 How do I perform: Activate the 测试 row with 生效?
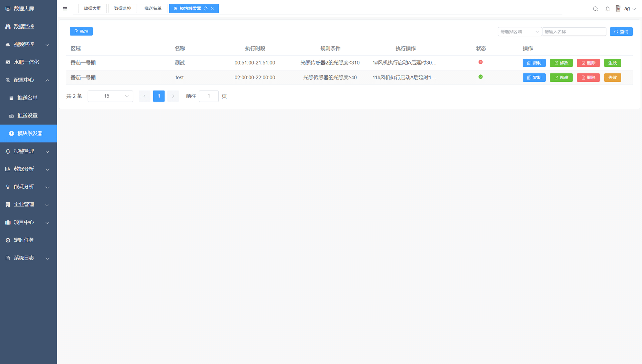pos(613,63)
